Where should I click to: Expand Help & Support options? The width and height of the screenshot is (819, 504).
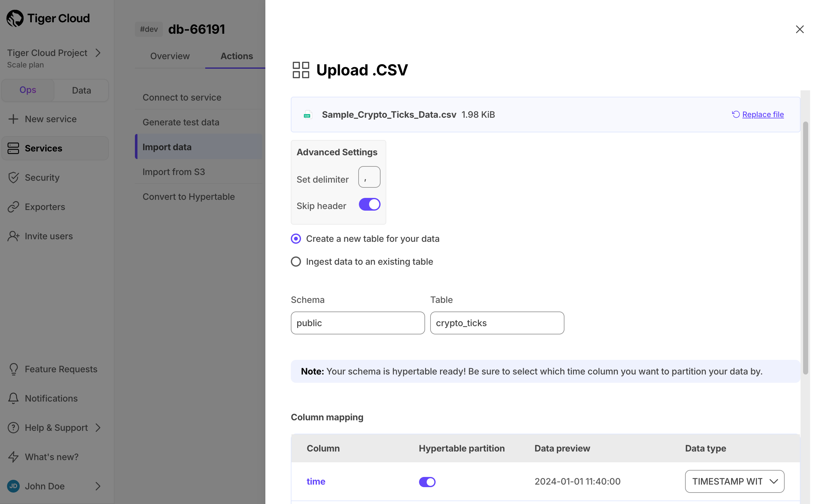click(x=98, y=428)
